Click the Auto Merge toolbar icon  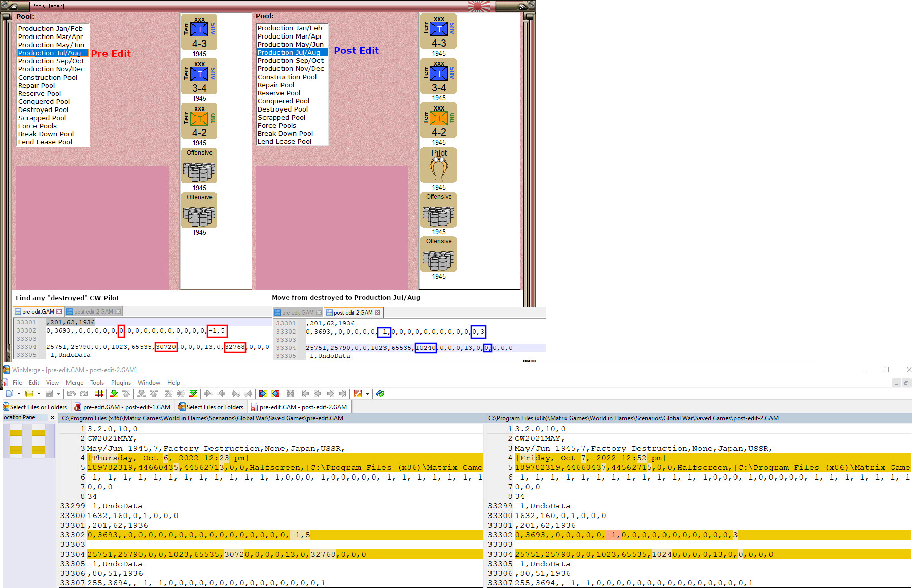click(x=290, y=393)
